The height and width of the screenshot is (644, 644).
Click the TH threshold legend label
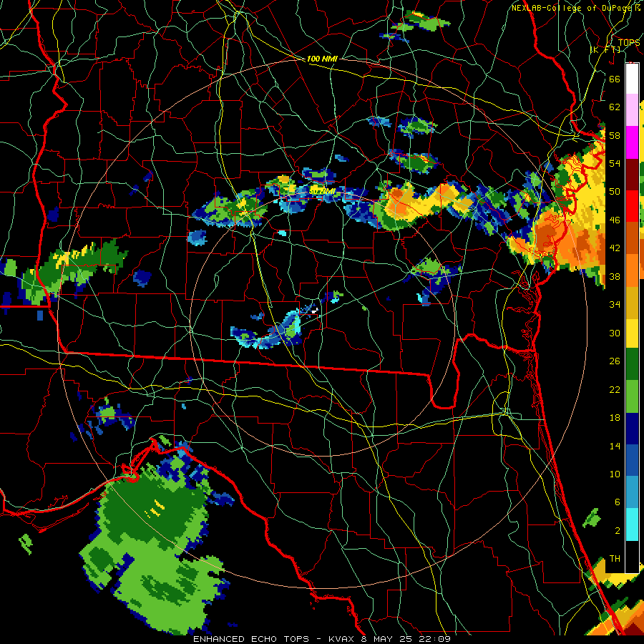click(615, 559)
